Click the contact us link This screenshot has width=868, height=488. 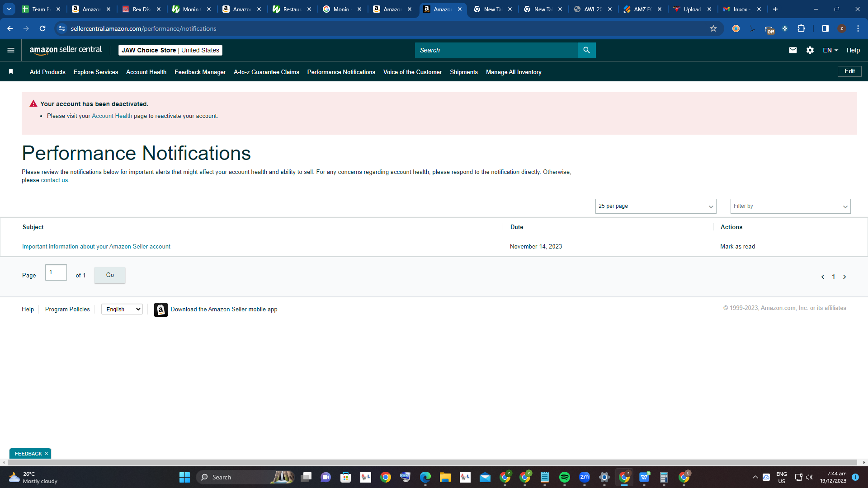(54, 180)
